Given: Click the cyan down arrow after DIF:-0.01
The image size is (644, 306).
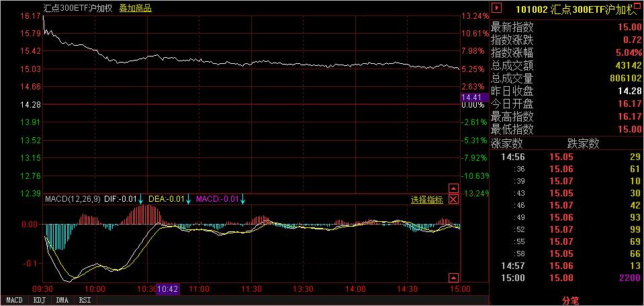Looking at the screenshot, I should click(x=140, y=200).
